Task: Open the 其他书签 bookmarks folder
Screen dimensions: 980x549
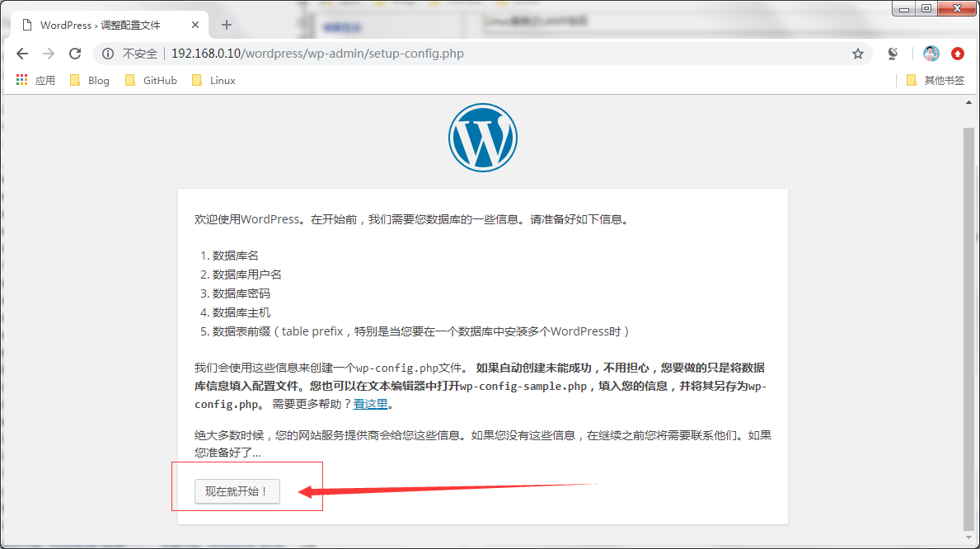Action: coord(935,80)
